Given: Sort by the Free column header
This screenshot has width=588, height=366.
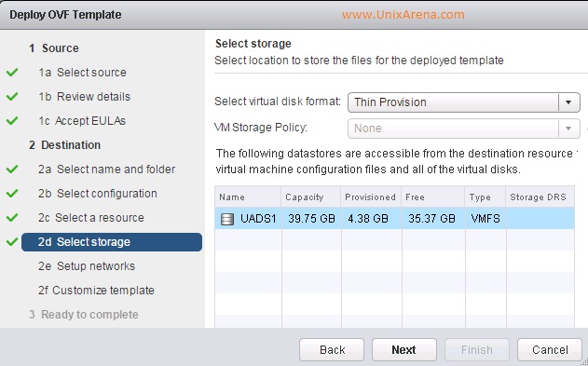Looking at the screenshot, I should coord(433,197).
